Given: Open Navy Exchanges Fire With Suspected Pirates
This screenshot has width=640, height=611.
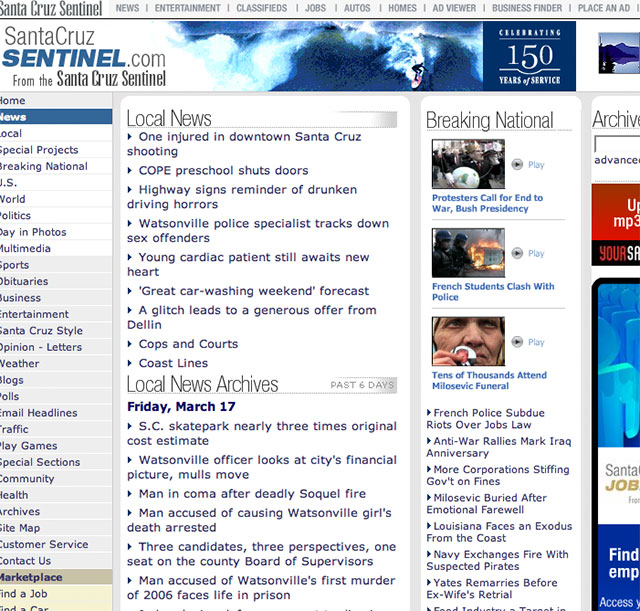Looking at the screenshot, I should click(x=499, y=561).
